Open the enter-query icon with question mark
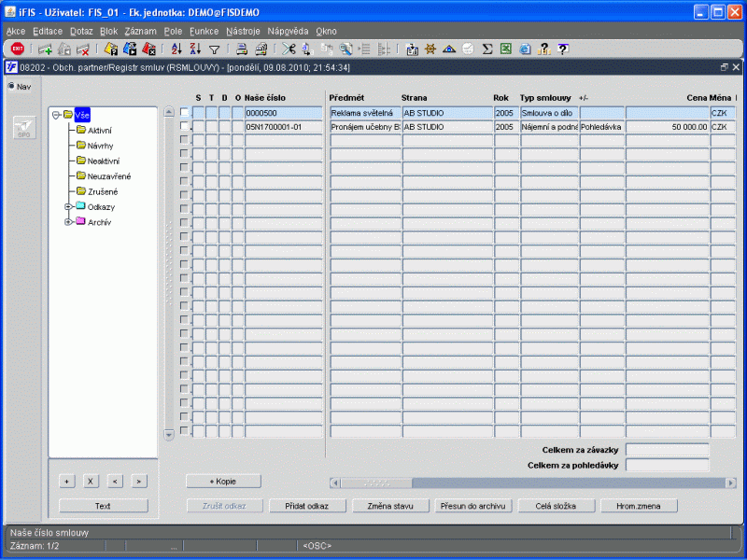The width and height of the screenshot is (747, 560). click(111, 49)
